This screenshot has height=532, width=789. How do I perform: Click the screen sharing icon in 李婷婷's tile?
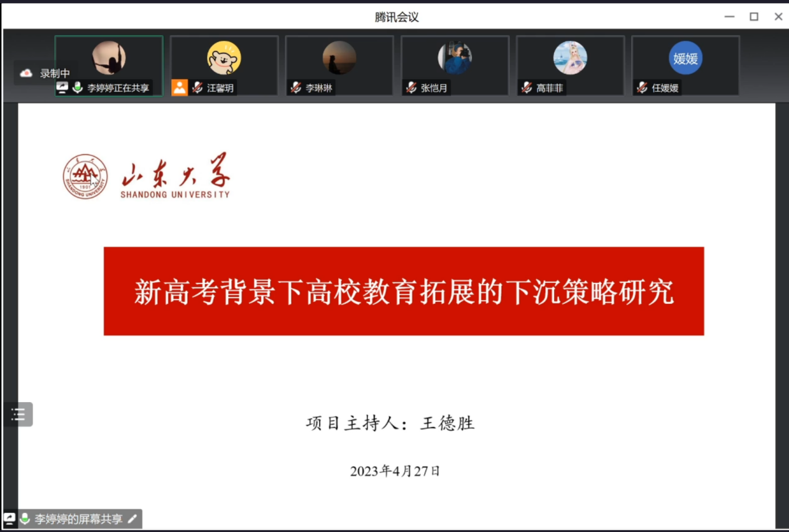point(62,88)
